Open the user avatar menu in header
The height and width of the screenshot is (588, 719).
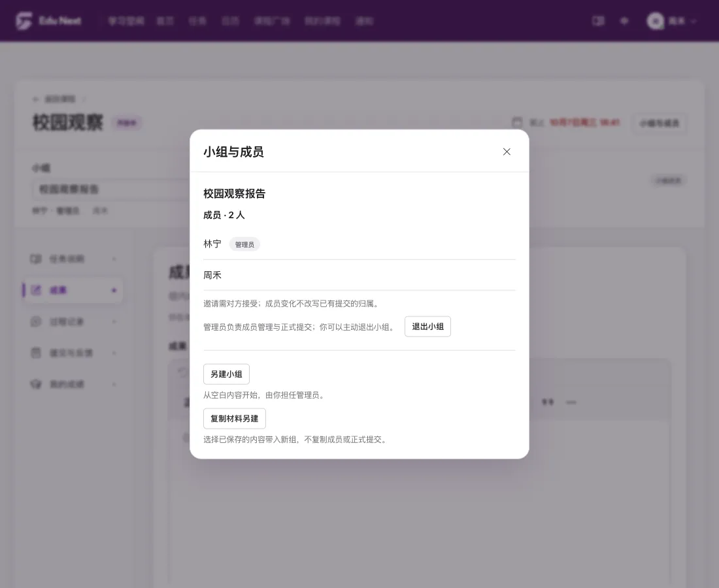pyautogui.click(x=672, y=21)
